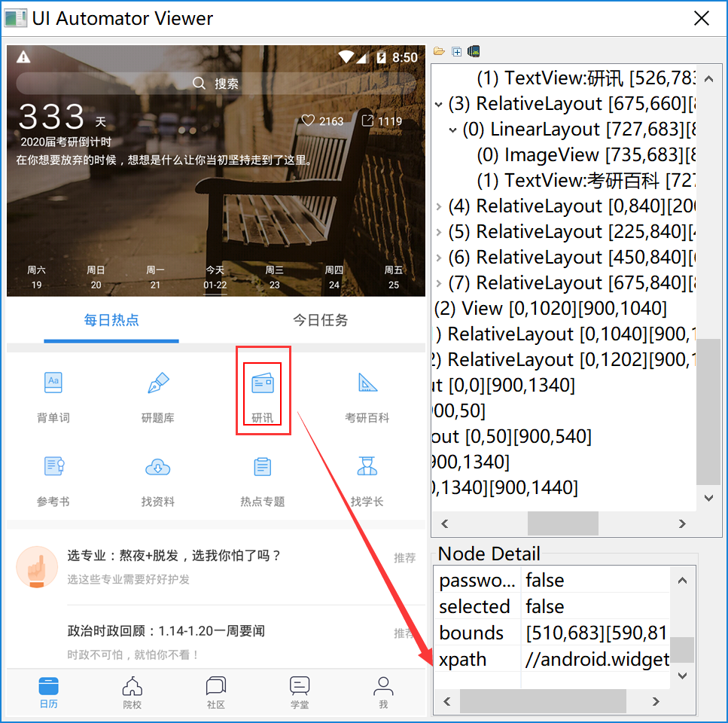
Task: Click the xpath row in Node Detail
Action: [x=553, y=660]
